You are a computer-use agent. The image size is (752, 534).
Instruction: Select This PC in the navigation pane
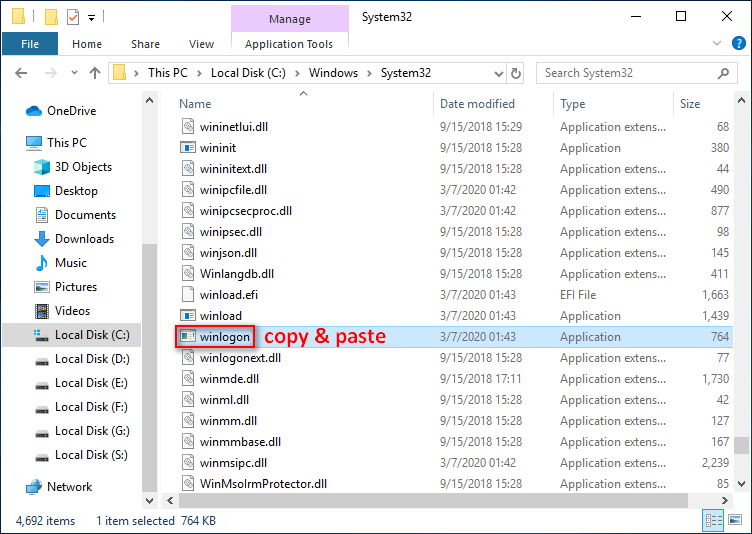(x=56, y=142)
